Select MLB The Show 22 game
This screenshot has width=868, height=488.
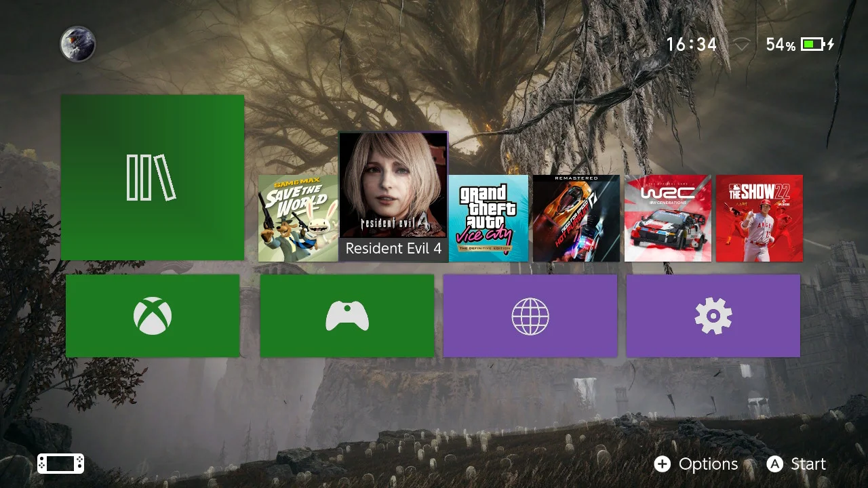click(759, 218)
